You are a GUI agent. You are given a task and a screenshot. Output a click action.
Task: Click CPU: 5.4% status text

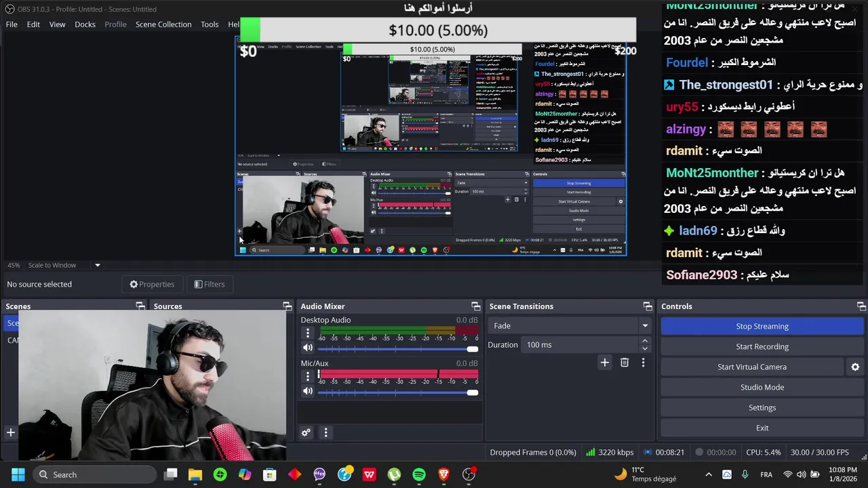[764, 453]
